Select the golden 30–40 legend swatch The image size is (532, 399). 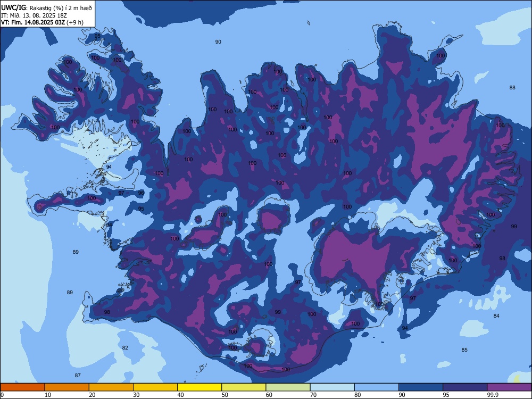coord(155,387)
